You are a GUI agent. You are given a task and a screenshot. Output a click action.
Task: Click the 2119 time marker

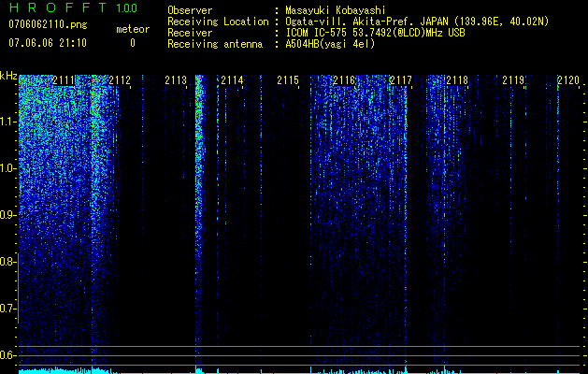coord(513,80)
